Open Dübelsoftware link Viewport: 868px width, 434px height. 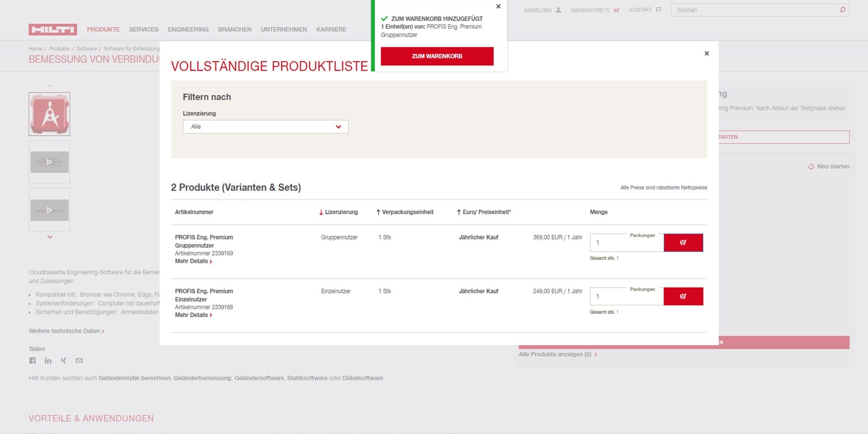point(363,378)
